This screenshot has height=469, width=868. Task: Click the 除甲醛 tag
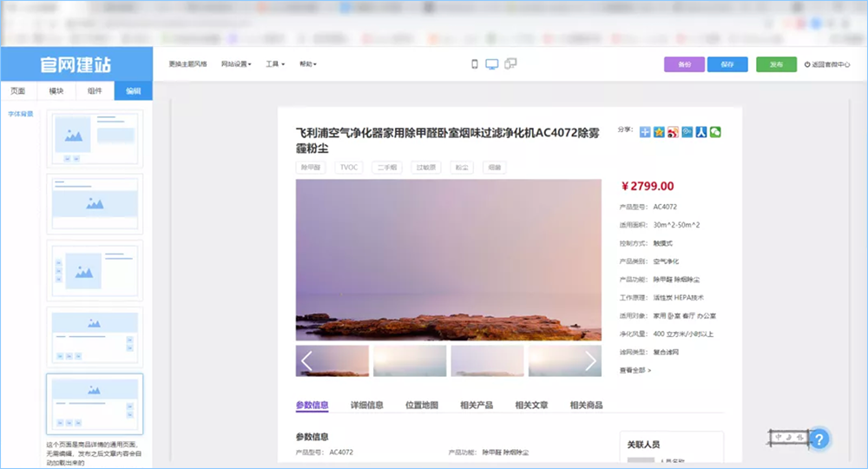311,168
